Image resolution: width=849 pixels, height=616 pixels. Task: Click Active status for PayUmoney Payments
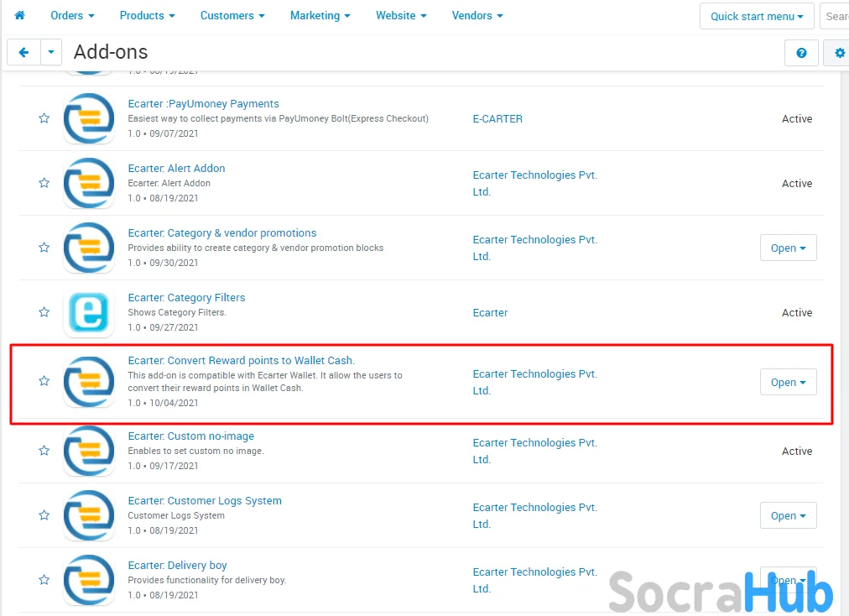[797, 118]
